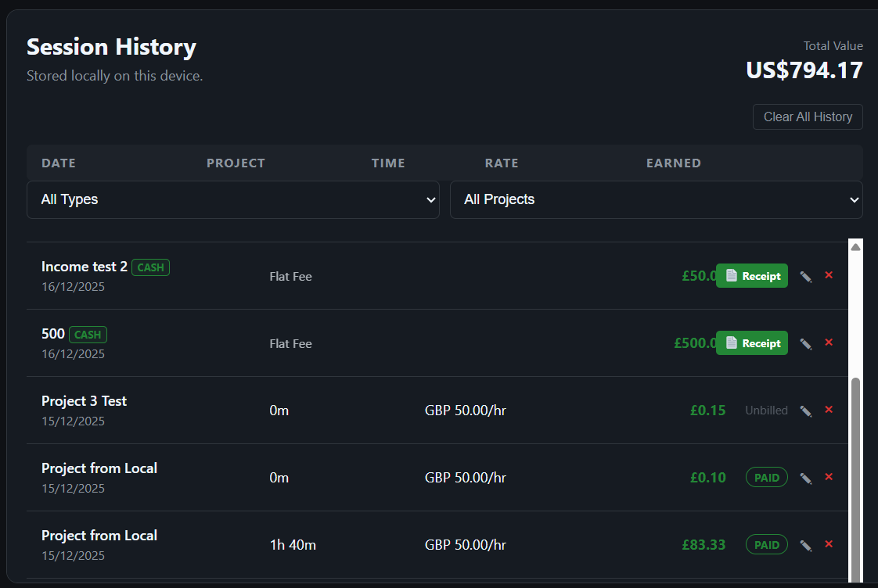This screenshot has height=588, width=878.
Task: Select the EARNED column header
Action: click(674, 163)
